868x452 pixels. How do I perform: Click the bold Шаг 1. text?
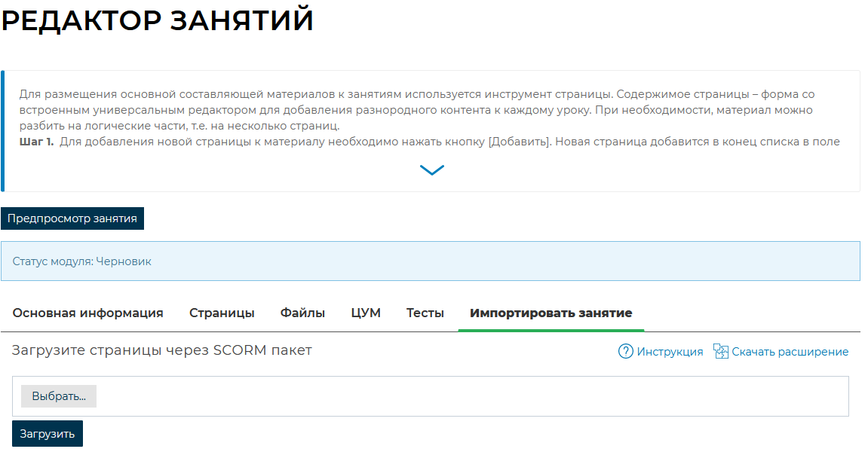point(36,142)
